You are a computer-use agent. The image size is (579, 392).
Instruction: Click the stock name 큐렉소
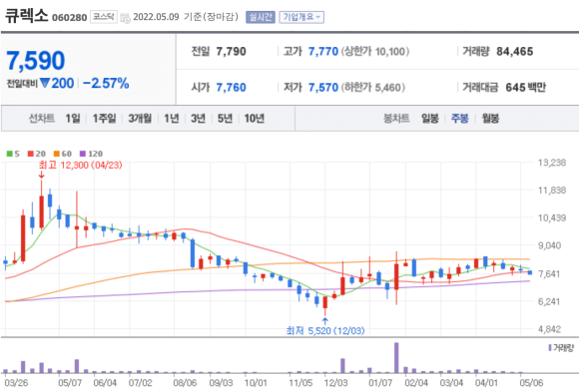click(27, 16)
